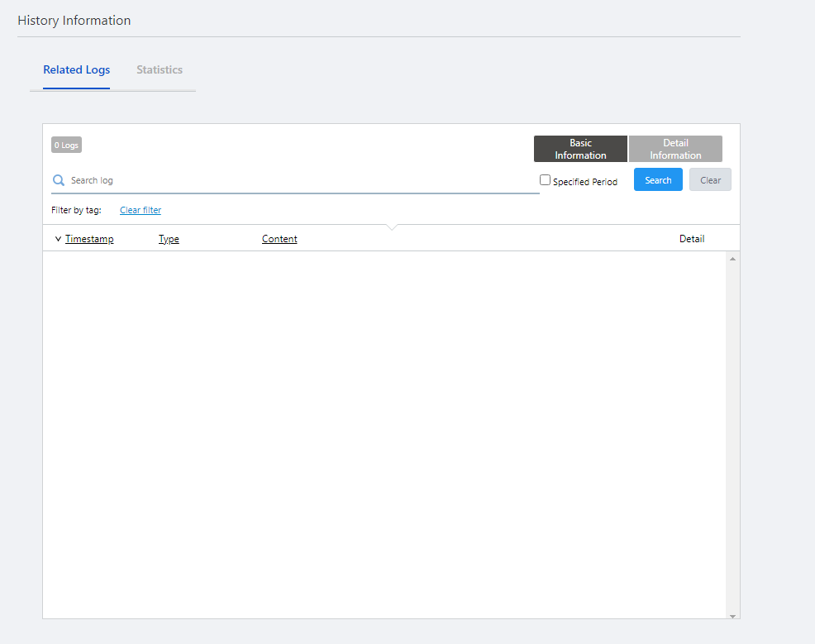Switch to Detail Information view
Screen dimensions: 815x644
(675, 149)
